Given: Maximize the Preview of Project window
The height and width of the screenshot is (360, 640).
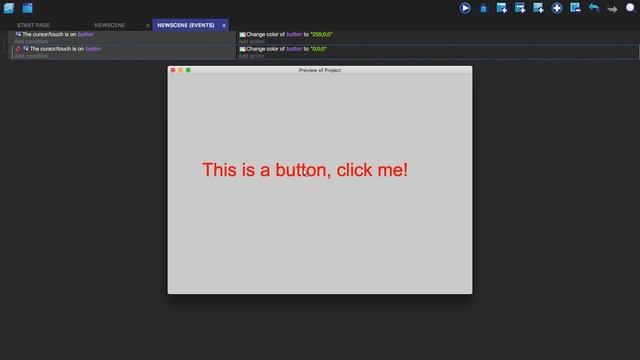Looking at the screenshot, I should point(188,70).
